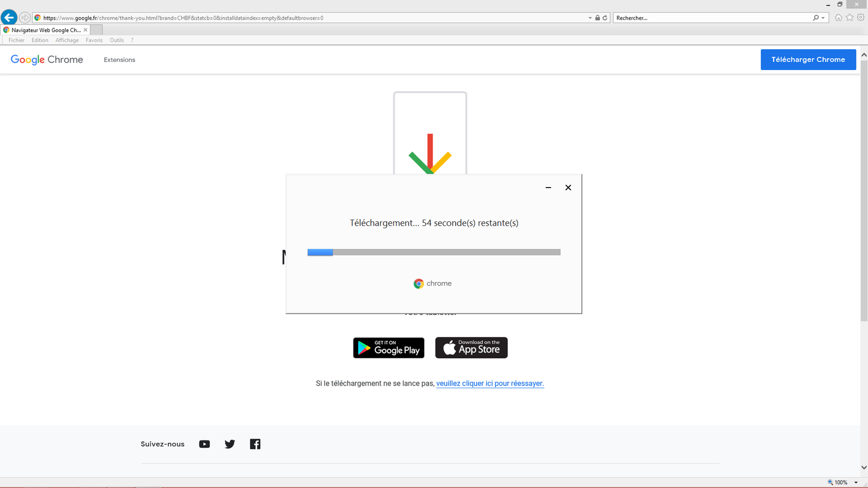Click the chrome logo in installer dialog

tap(432, 284)
